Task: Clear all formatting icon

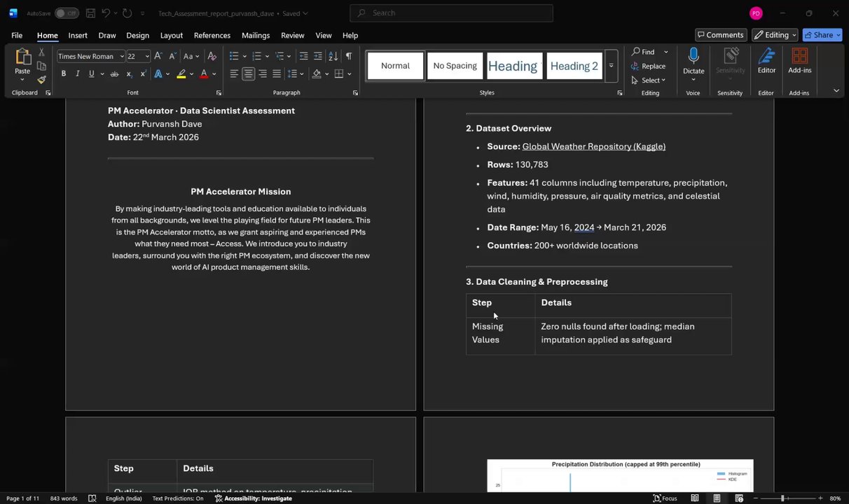Action: 212,56
